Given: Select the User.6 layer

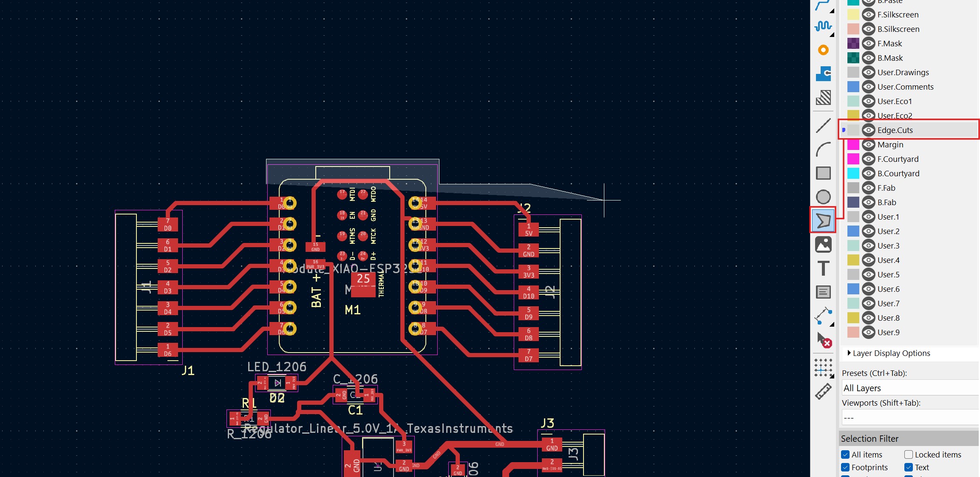Looking at the screenshot, I should pyautogui.click(x=888, y=289).
